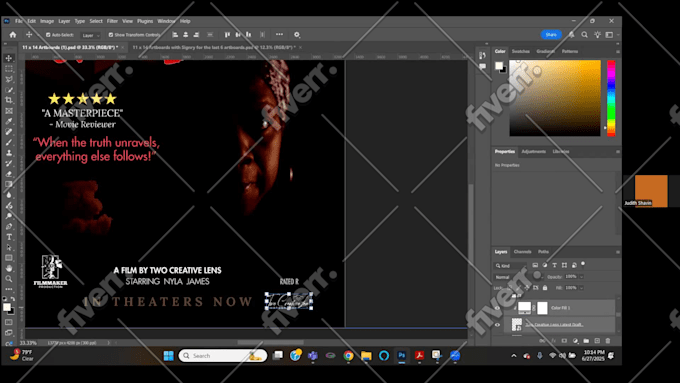The height and width of the screenshot is (383, 680).
Task: Switch to the Swatches tab
Action: click(520, 51)
